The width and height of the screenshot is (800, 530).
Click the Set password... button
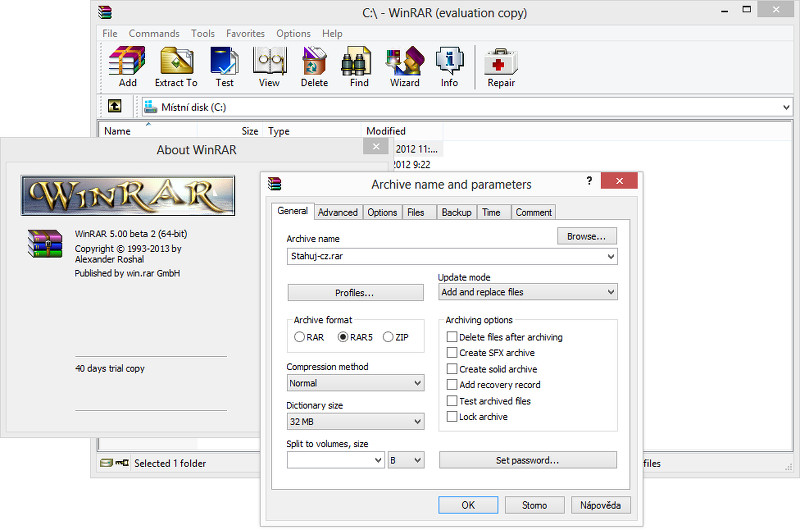coord(528,460)
